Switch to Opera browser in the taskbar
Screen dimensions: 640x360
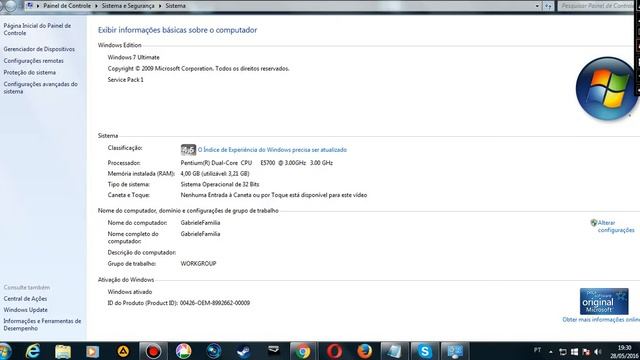point(334,351)
